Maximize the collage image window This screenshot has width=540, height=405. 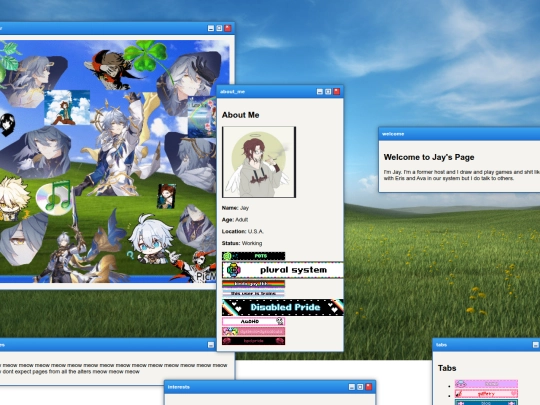219,28
